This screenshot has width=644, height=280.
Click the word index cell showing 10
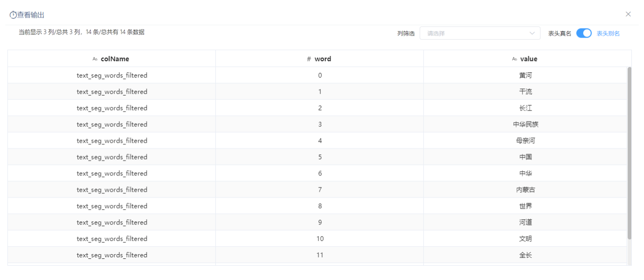pyautogui.click(x=320, y=239)
